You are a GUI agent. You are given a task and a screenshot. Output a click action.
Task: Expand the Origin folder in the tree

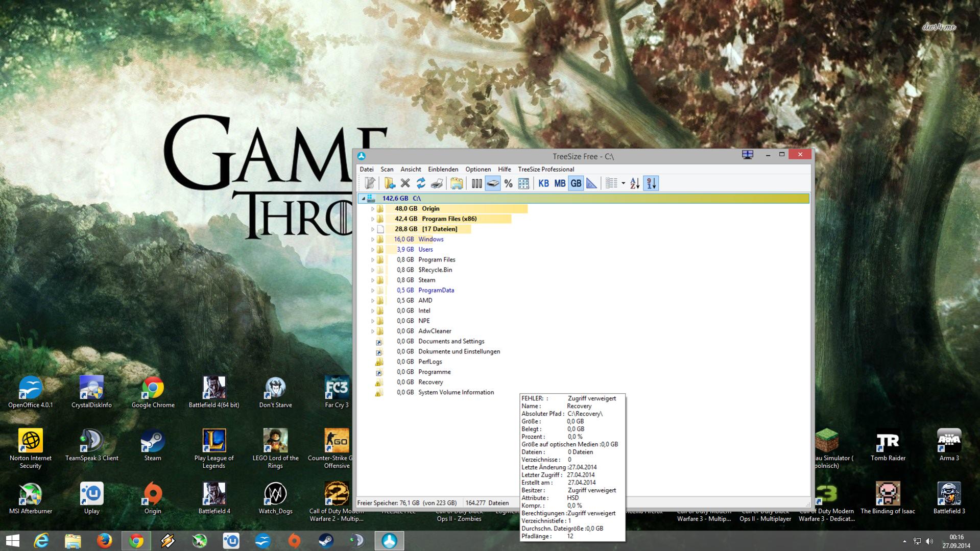tap(372, 209)
